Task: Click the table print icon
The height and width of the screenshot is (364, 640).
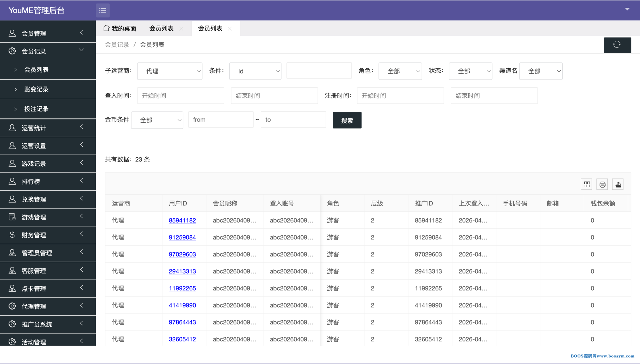Action: point(602,184)
